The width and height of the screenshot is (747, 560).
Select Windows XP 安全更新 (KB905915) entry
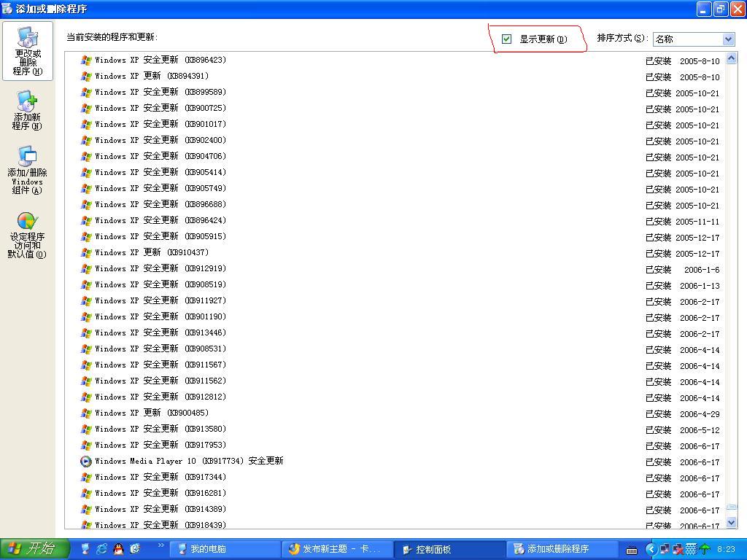click(x=160, y=237)
